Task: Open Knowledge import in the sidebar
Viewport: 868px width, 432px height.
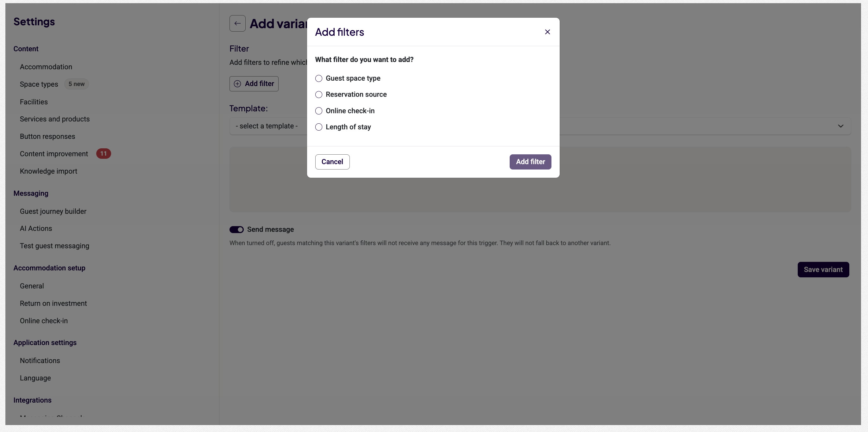Action: pos(48,171)
